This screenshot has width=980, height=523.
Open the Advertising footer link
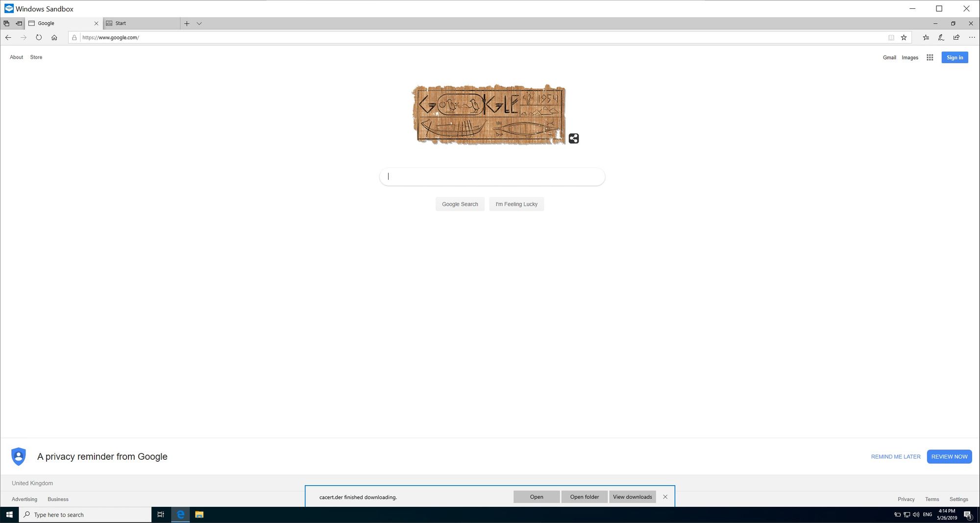pyautogui.click(x=24, y=499)
